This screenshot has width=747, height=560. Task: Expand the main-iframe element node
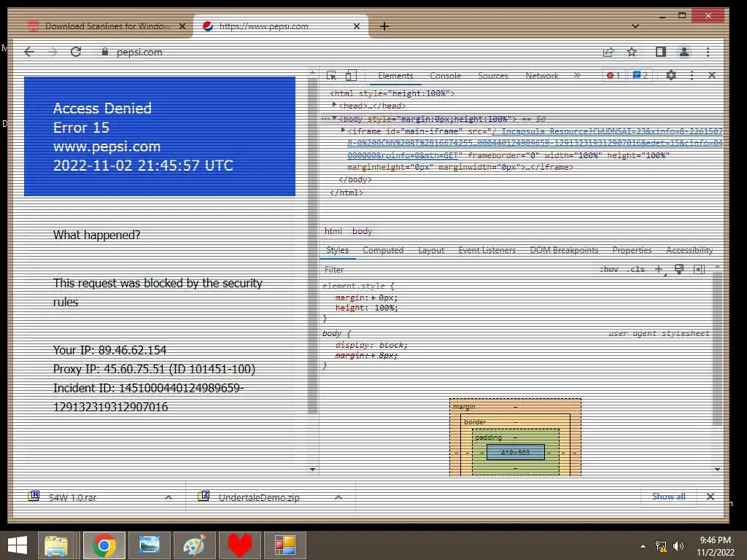tap(343, 130)
